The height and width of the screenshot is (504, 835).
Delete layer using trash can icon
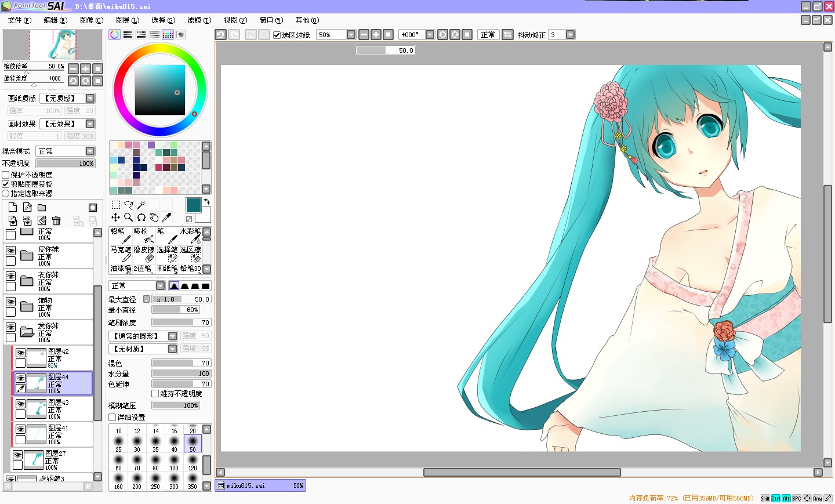tap(56, 220)
